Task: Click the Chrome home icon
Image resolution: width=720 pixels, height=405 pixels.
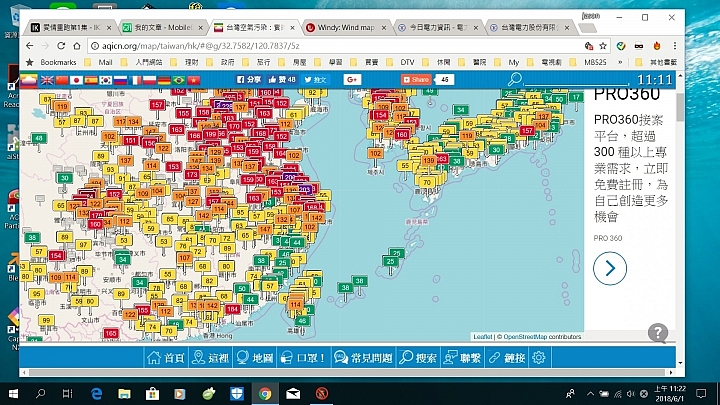Action: click(77, 46)
